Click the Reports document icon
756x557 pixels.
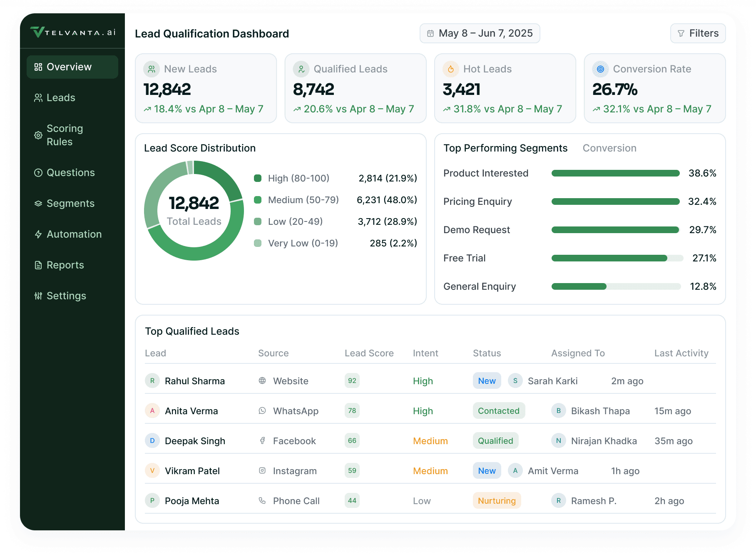pos(38,265)
